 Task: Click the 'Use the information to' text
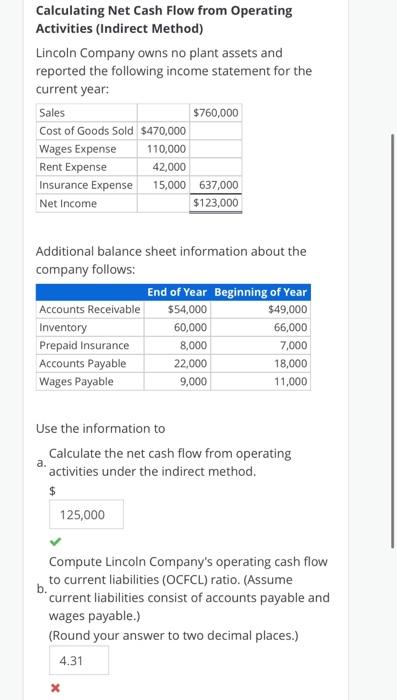pyautogui.click(x=100, y=429)
